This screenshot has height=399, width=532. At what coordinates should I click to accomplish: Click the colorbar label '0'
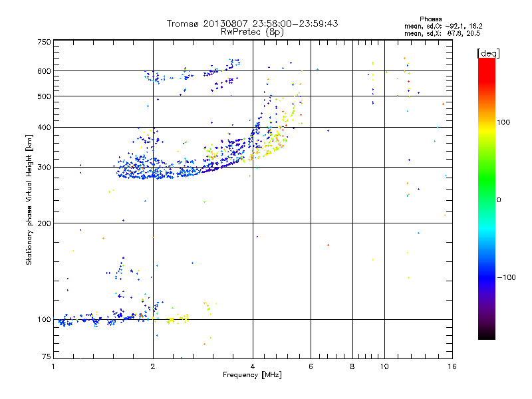(x=499, y=200)
